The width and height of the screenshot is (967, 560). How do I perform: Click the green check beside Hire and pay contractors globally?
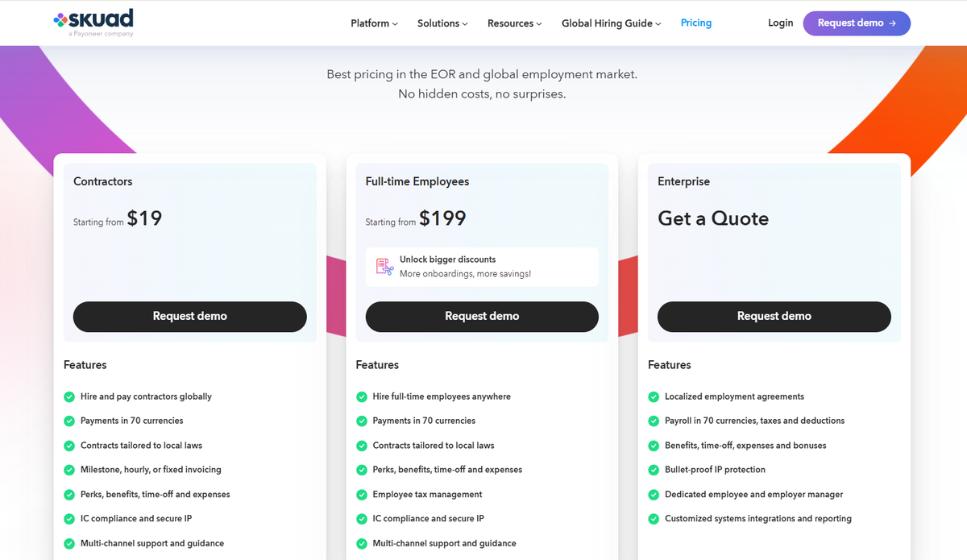click(x=69, y=396)
